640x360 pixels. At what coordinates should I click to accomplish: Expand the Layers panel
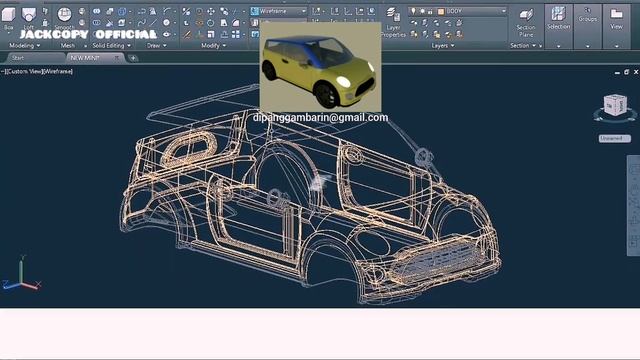(x=443, y=46)
